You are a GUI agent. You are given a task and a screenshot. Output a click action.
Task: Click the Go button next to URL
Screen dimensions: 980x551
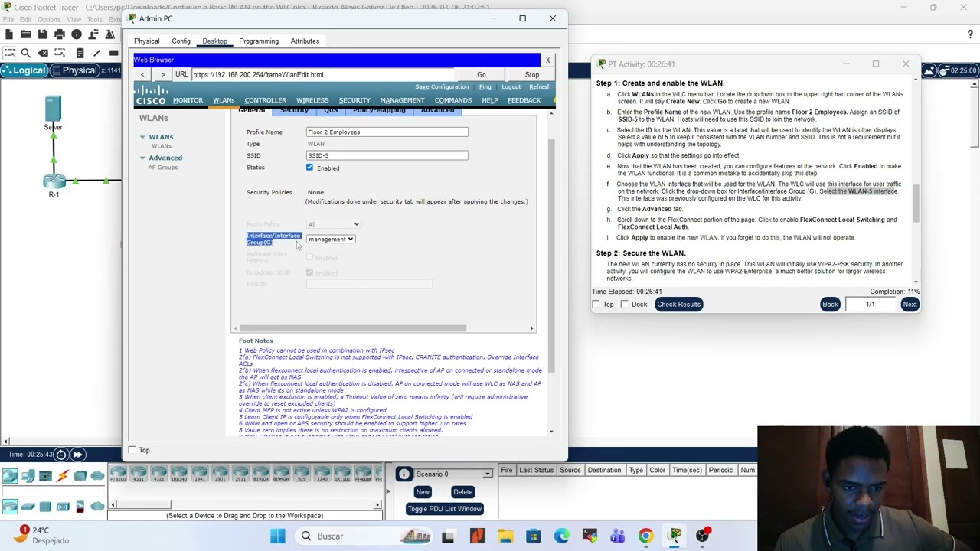click(482, 74)
